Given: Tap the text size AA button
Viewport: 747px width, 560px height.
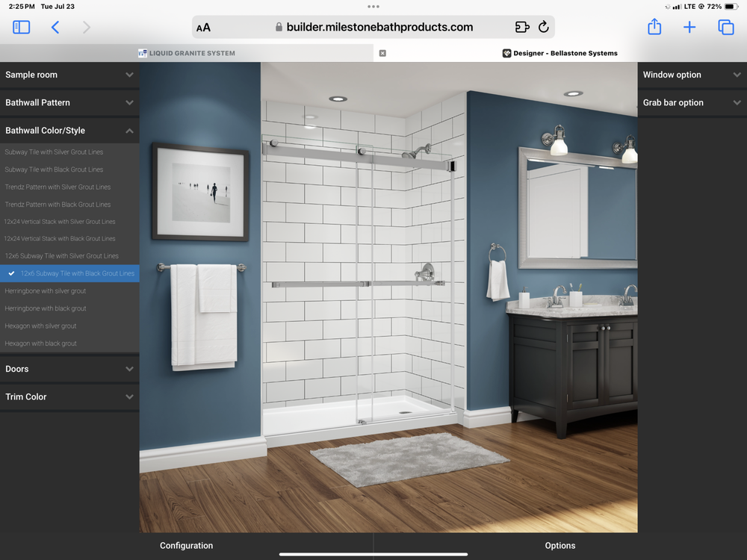Looking at the screenshot, I should [203, 28].
